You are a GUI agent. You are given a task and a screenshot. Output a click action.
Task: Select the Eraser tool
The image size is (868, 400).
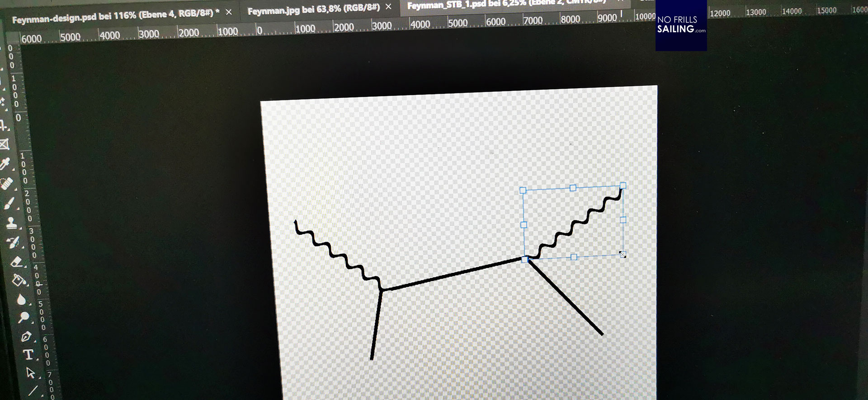pyautogui.click(x=17, y=261)
